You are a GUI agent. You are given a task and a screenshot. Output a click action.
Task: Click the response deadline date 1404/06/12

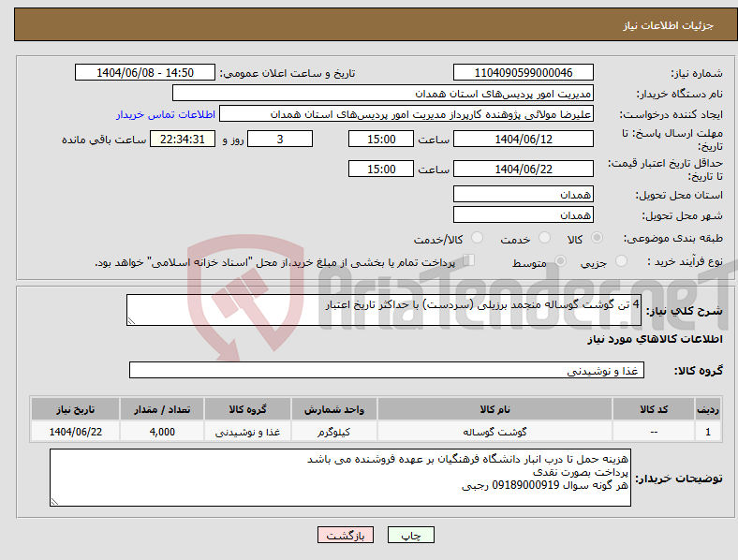pos(523,139)
